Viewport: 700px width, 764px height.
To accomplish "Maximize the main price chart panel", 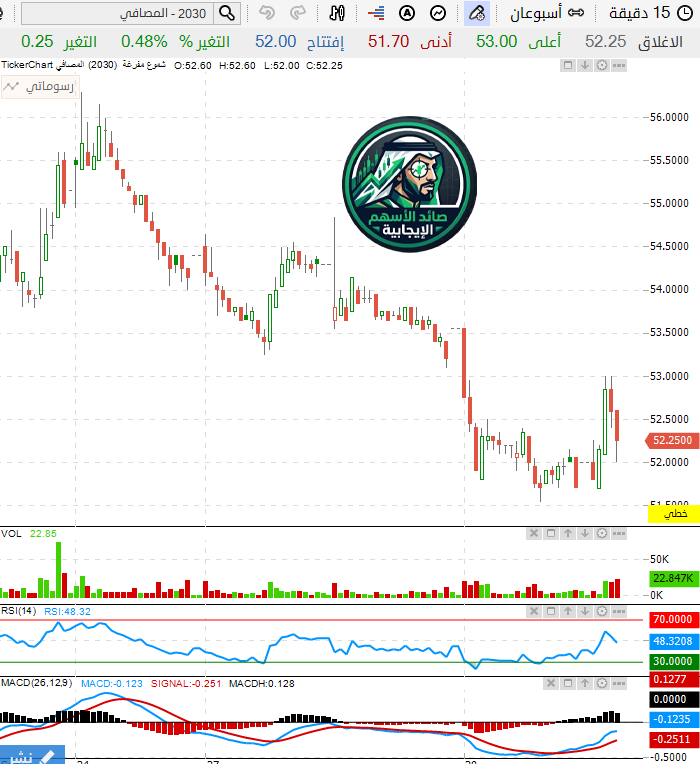I will point(568,65).
